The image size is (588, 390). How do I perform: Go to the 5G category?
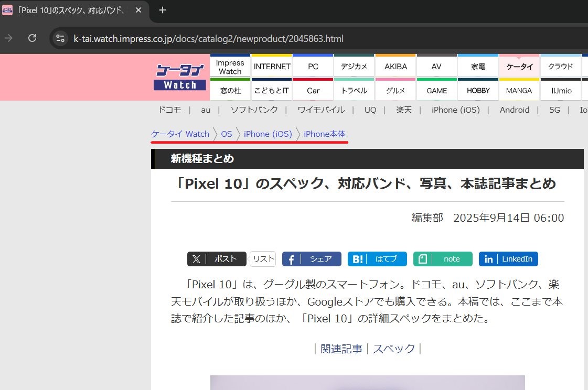pyautogui.click(x=554, y=110)
